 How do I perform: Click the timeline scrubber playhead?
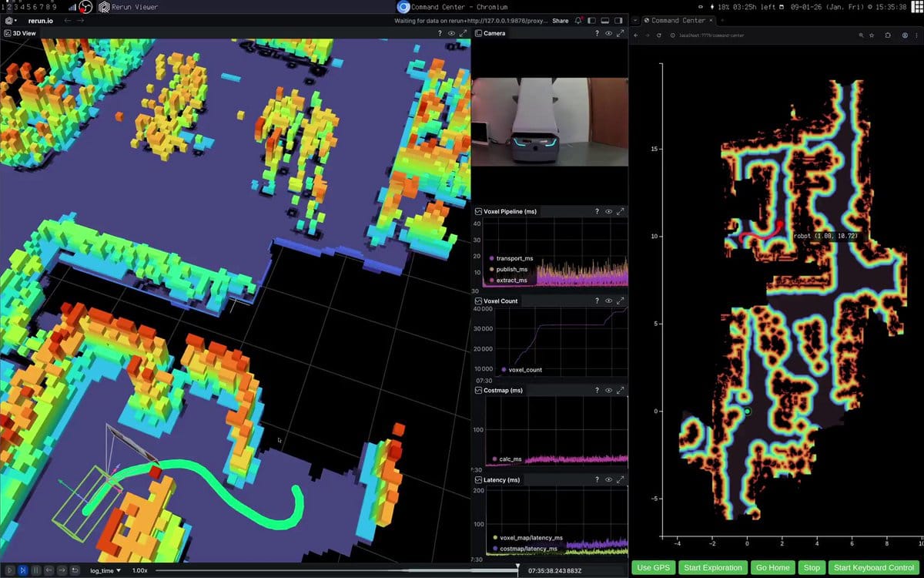[517, 569]
